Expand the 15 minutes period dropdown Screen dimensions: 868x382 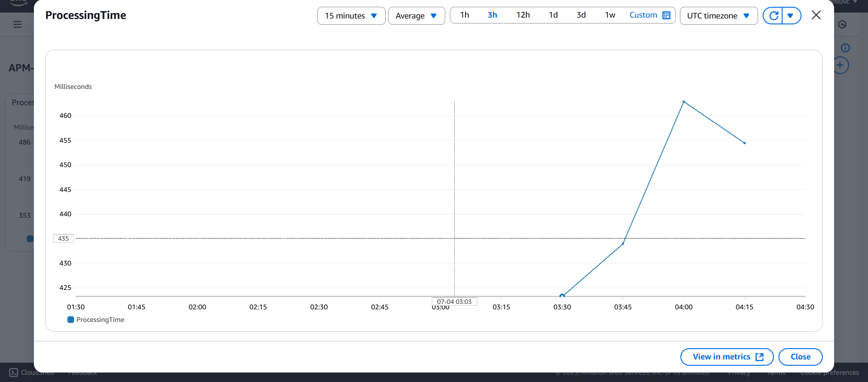coord(351,16)
